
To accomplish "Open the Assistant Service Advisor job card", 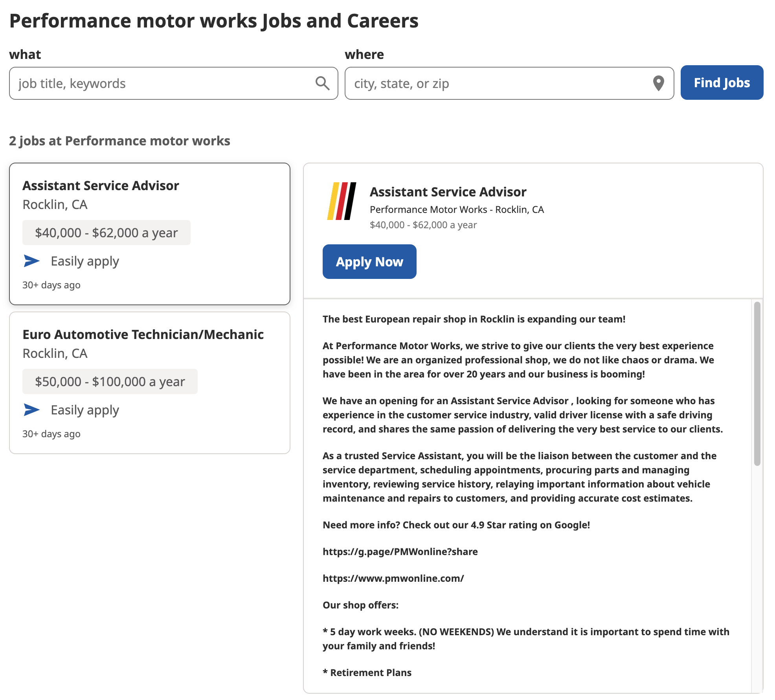I will pyautogui.click(x=150, y=234).
